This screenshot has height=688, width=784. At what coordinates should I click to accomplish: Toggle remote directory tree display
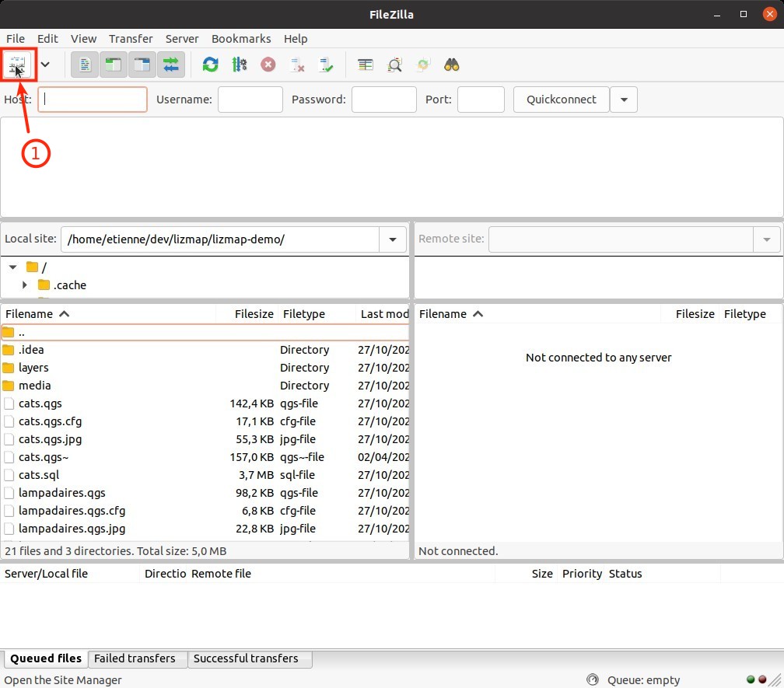click(x=142, y=65)
